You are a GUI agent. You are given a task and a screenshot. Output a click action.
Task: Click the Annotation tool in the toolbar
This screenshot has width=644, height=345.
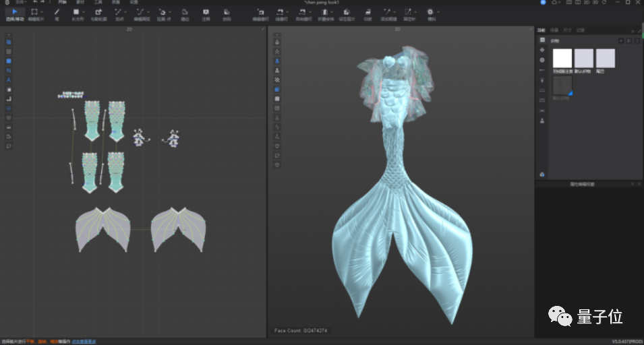click(x=206, y=12)
